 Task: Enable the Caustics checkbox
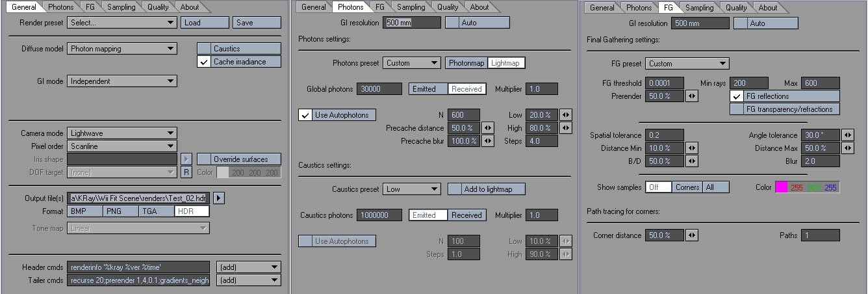pos(205,49)
